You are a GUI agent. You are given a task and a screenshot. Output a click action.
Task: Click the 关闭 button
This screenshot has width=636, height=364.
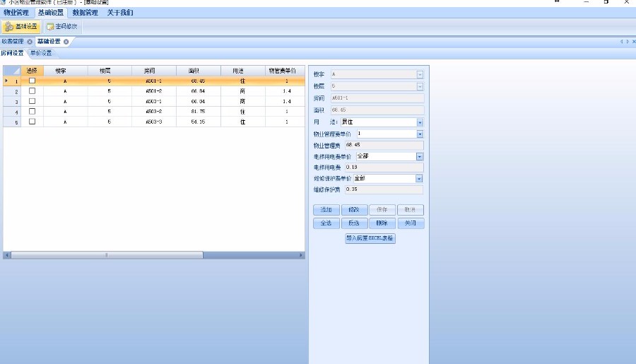(x=411, y=223)
